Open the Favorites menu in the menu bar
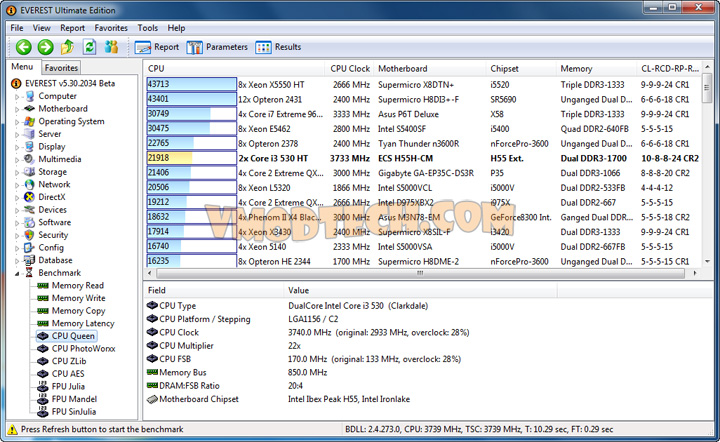This screenshot has width=720, height=442. [x=111, y=28]
